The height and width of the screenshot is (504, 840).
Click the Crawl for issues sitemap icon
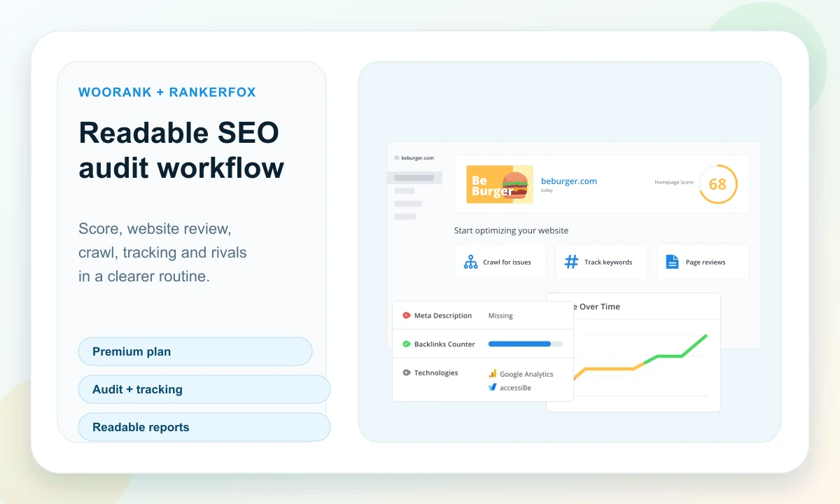[x=470, y=262]
